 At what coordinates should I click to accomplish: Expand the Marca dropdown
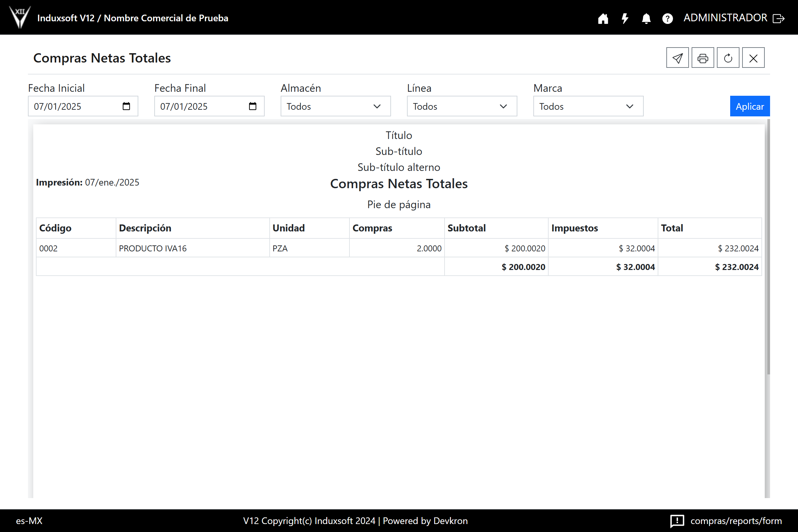(x=588, y=106)
